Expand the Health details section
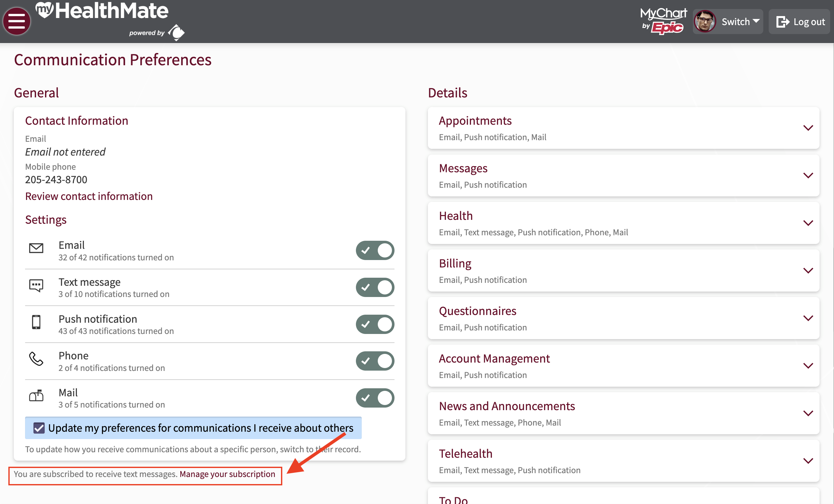The image size is (834, 504). [808, 223]
